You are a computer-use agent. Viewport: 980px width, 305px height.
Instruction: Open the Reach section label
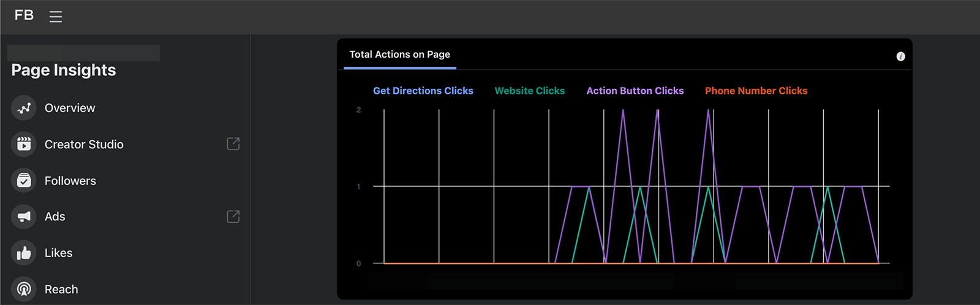[61, 290]
